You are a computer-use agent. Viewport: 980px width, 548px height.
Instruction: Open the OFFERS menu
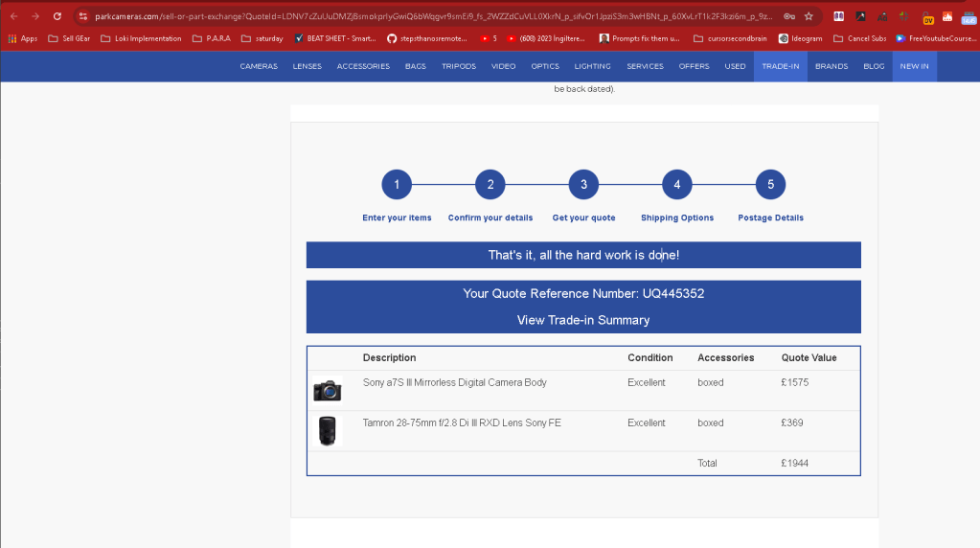(694, 66)
